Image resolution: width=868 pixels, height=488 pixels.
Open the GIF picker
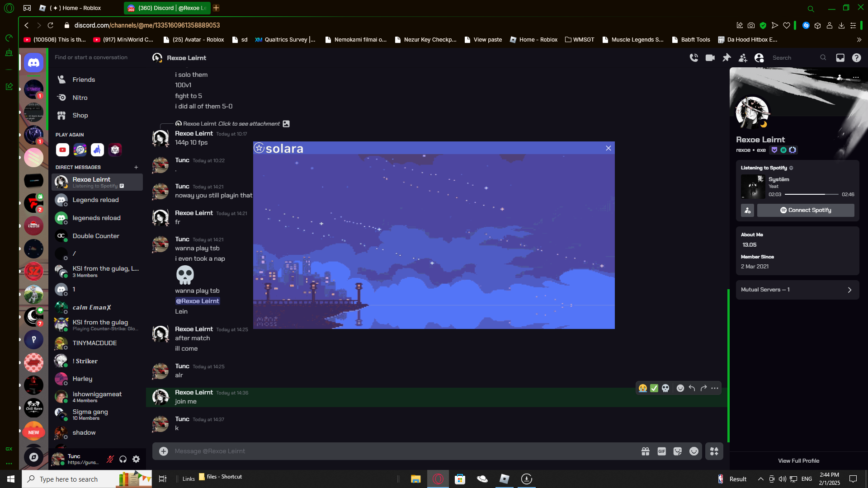point(661,451)
